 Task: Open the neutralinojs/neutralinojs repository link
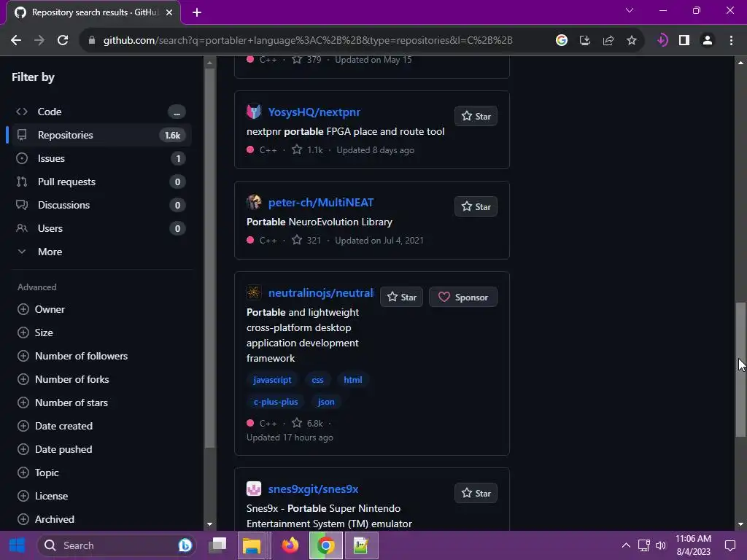[321, 293]
